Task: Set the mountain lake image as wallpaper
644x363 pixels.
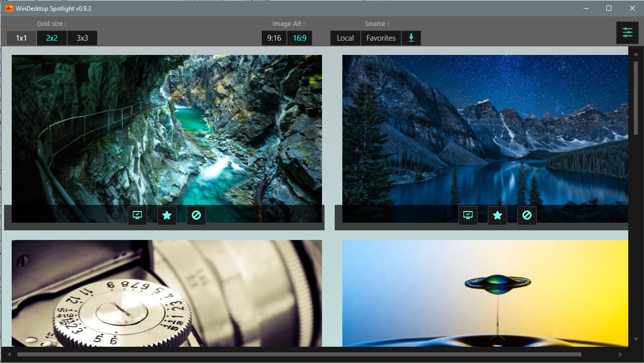Action: click(467, 215)
